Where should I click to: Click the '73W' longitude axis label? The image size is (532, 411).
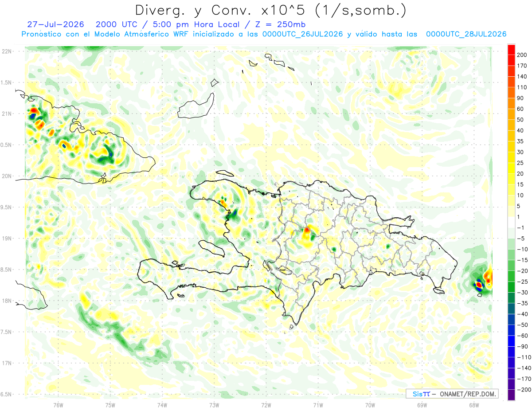pyautogui.click(x=214, y=405)
